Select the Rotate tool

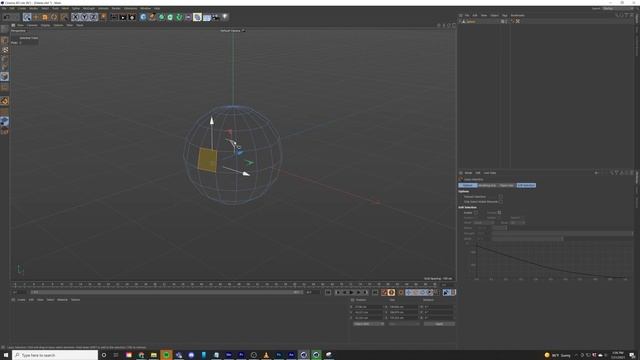(54, 17)
